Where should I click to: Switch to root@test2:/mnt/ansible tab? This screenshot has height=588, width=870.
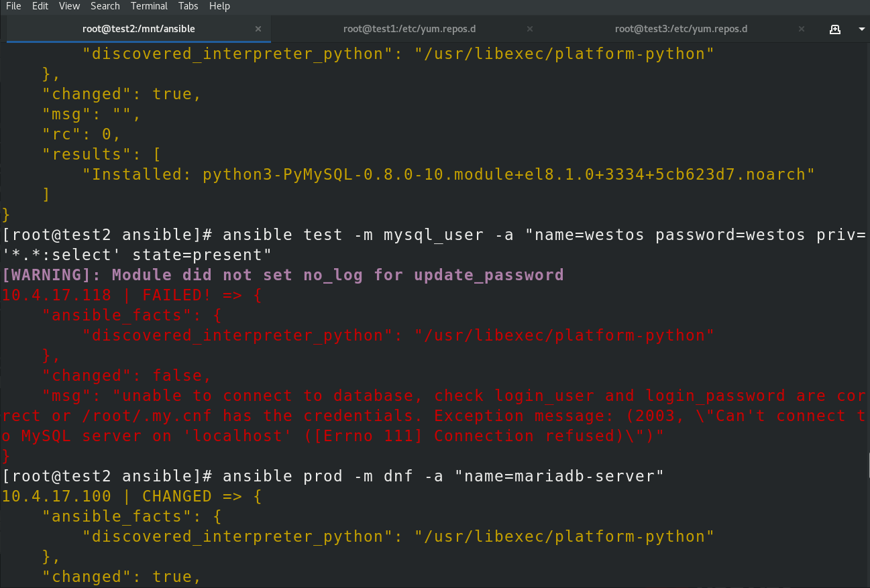pyautogui.click(x=139, y=29)
